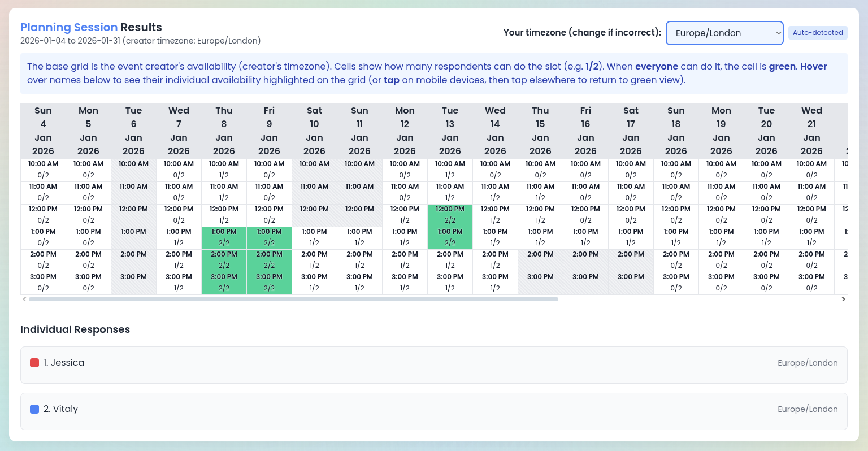Select the 1. Jessica response row
This screenshot has width=868, height=451.
(434, 365)
